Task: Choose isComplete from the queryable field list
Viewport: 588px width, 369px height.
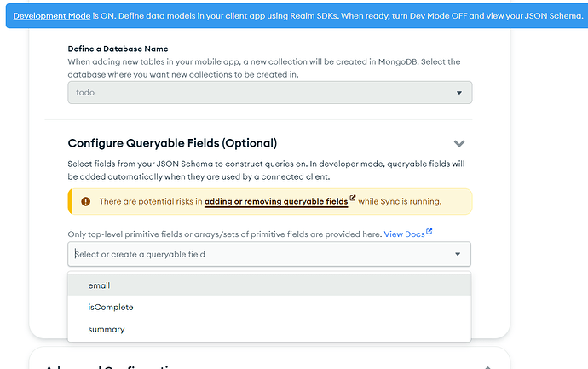Action: click(x=110, y=307)
